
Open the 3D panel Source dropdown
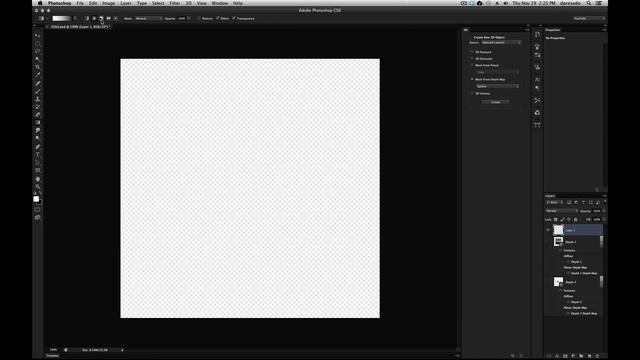pos(501,42)
